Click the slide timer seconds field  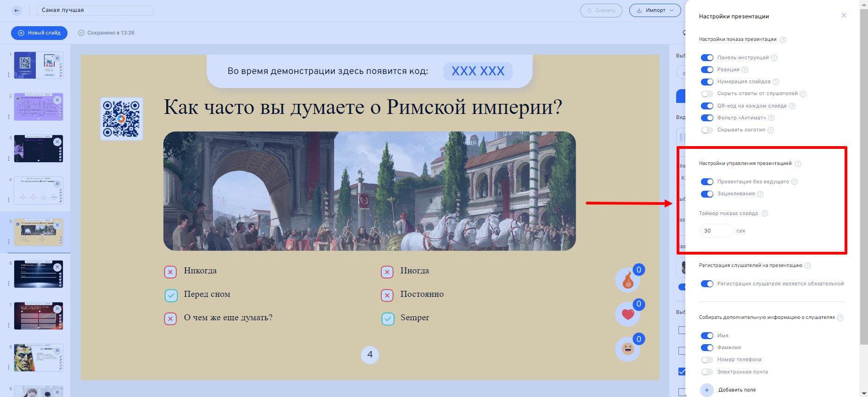716,231
